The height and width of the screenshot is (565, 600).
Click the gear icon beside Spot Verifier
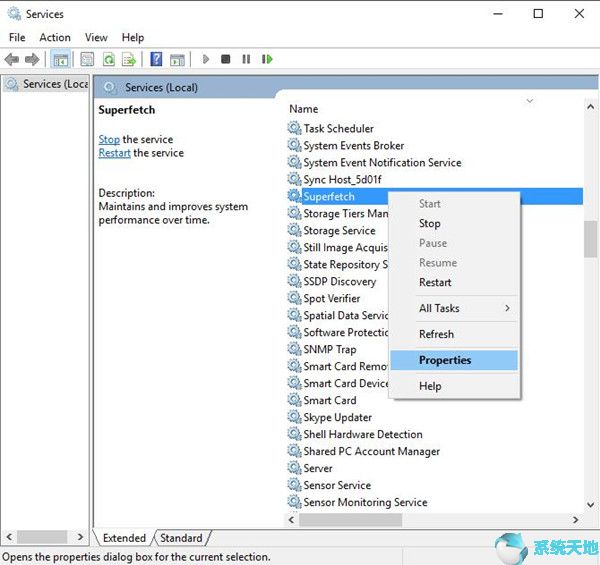[294, 298]
